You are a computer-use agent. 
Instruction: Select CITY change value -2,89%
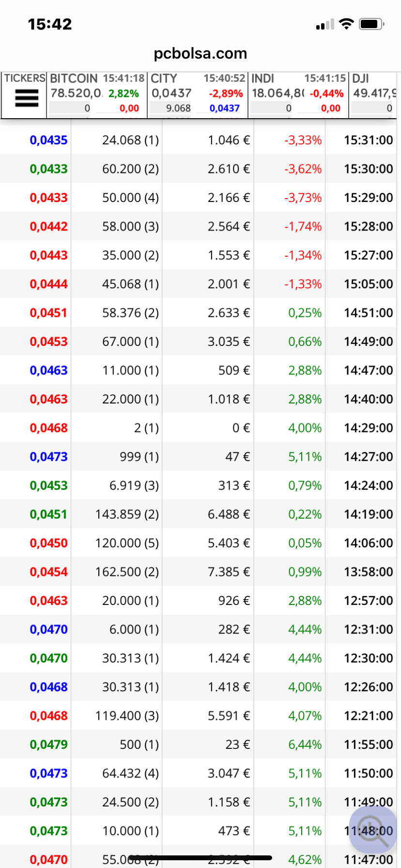[226, 93]
